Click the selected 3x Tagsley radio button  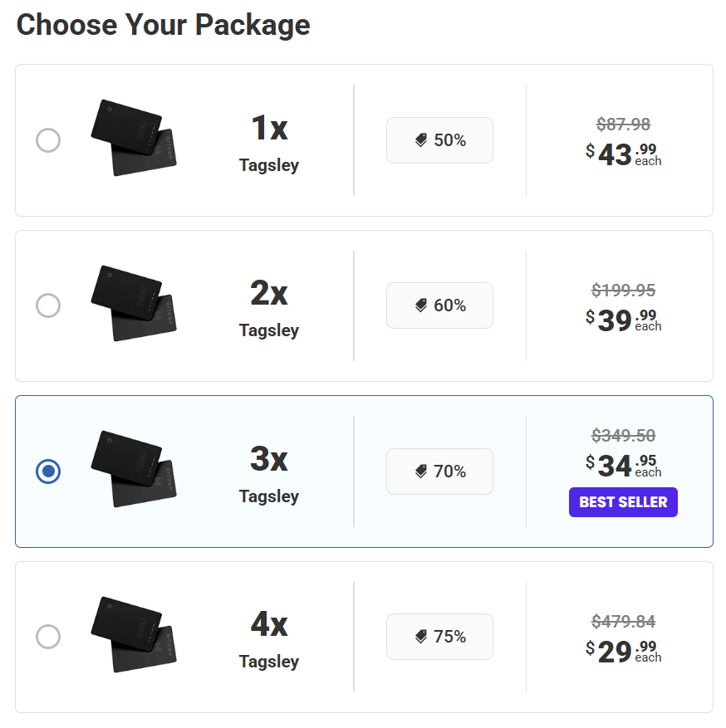point(48,471)
